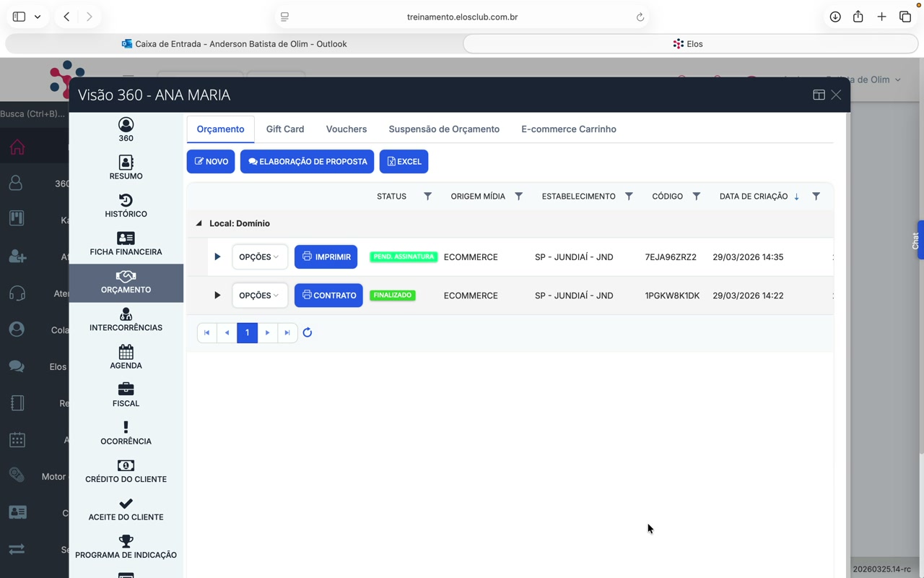
Task: Open the 360 profile icon in sidebar
Action: click(x=126, y=130)
